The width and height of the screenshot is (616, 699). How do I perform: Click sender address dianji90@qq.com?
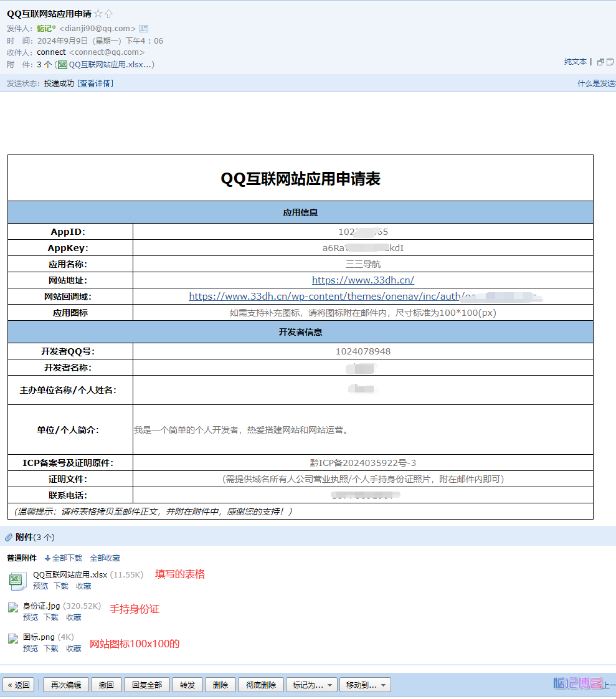[x=98, y=29]
